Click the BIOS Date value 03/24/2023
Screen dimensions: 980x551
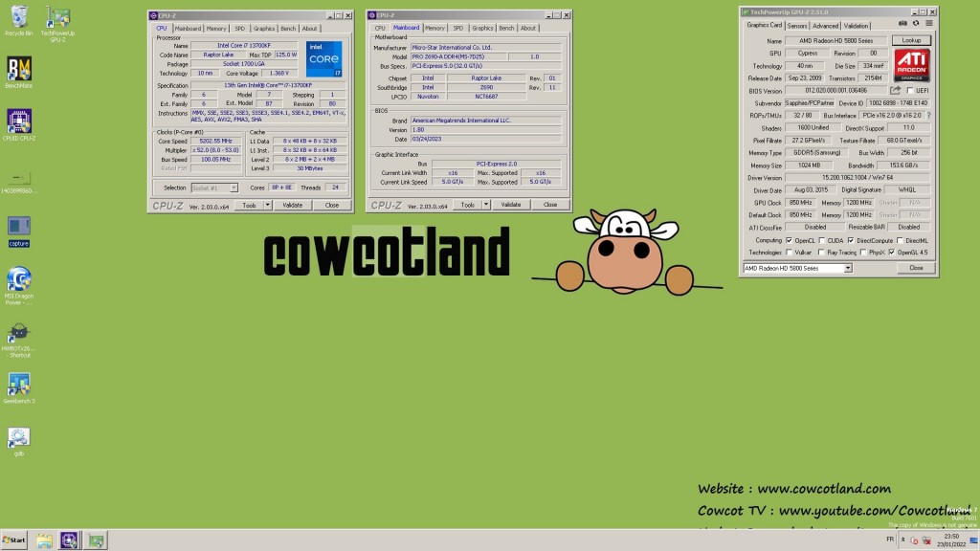click(485, 140)
